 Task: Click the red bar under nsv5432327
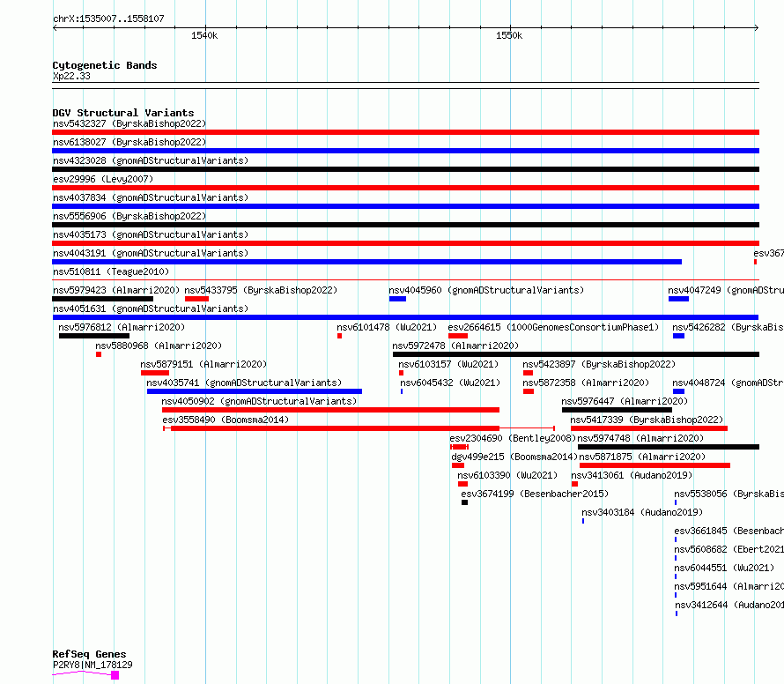[x=405, y=132]
